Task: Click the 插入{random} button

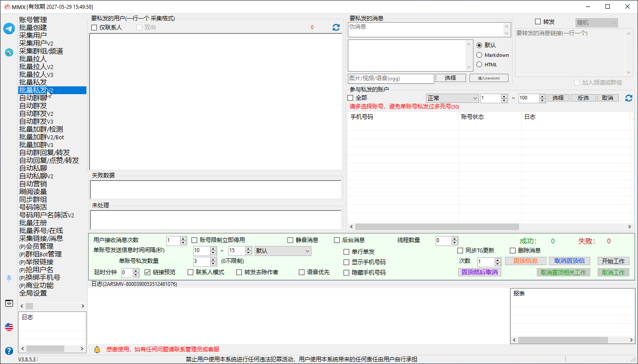Action: click(x=489, y=78)
